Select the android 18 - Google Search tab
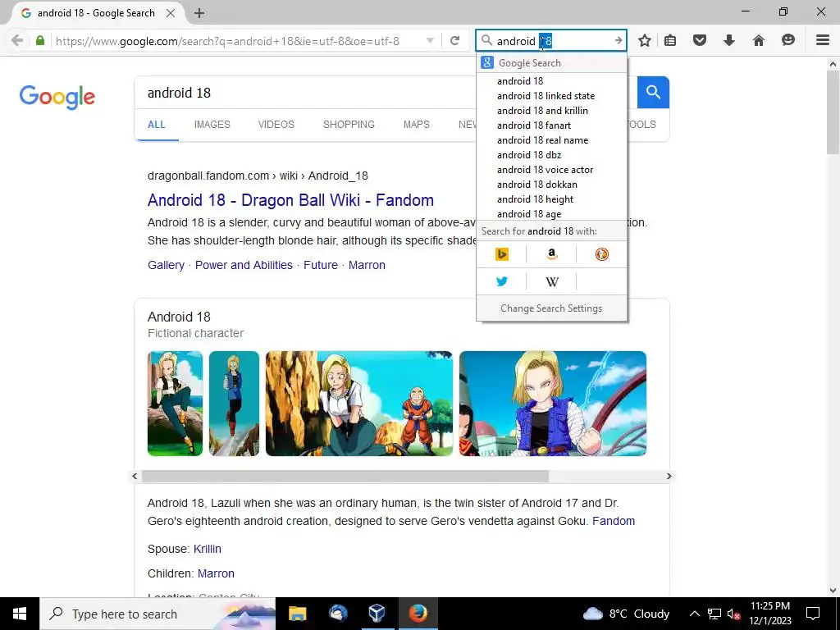The width and height of the screenshot is (840, 630). (x=95, y=13)
